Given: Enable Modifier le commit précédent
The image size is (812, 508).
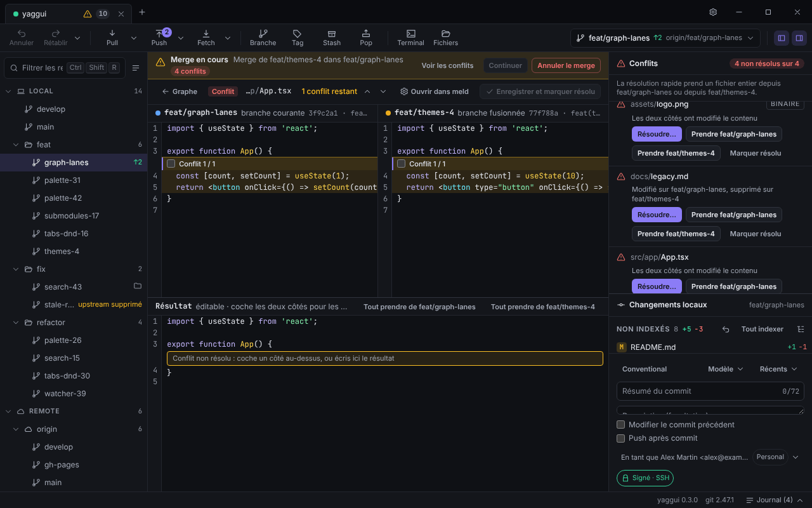Looking at the screenshot, I should (621, 425).
